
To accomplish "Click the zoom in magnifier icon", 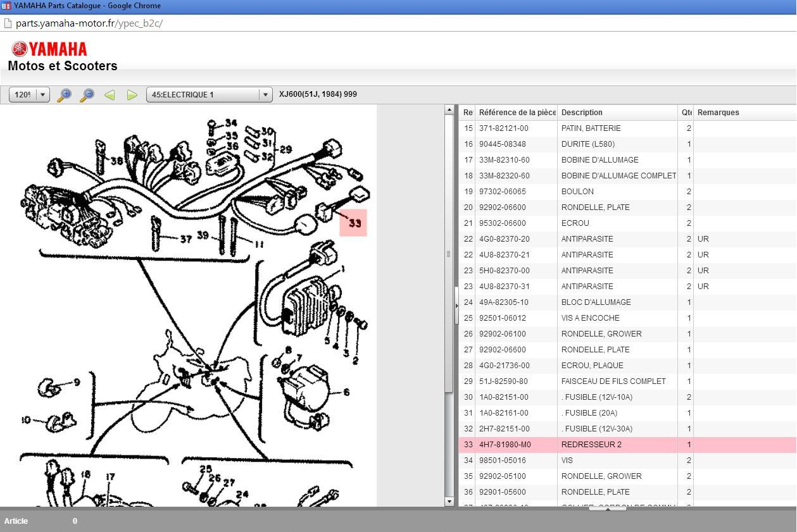I will (64, 95).
